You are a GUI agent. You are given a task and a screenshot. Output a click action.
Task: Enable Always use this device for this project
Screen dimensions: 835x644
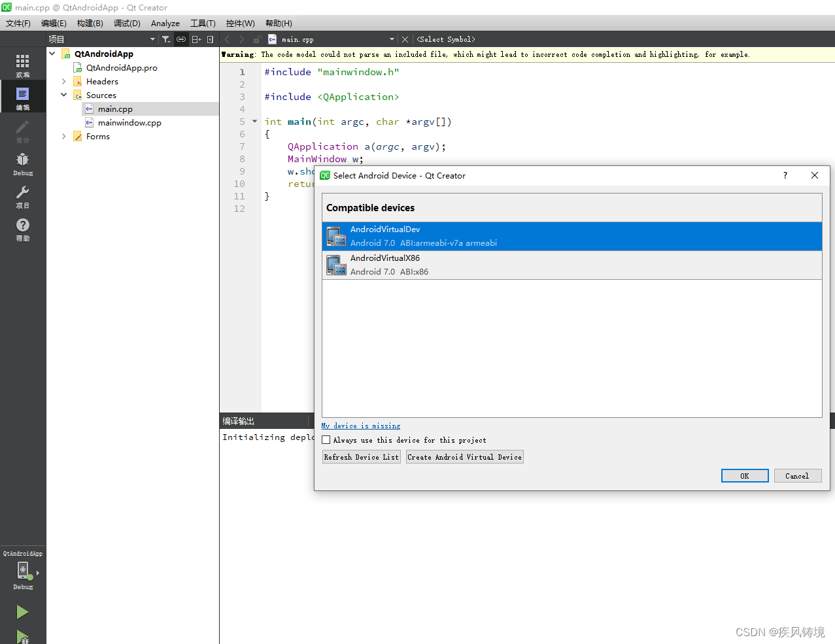pyautogui.click(x=326, y=440)
